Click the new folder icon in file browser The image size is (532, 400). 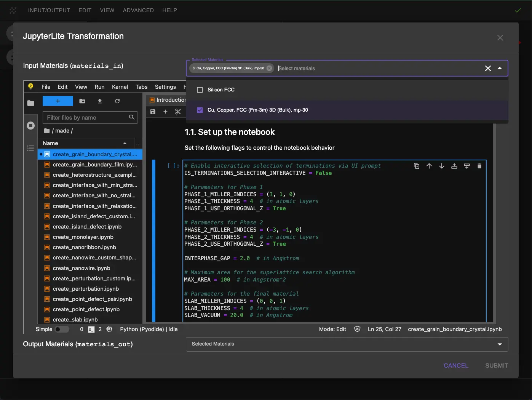(x=82, y=101)
